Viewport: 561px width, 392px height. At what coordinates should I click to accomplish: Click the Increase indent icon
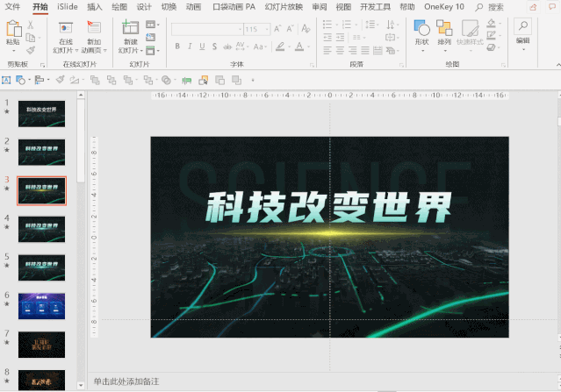click(340, 37)
